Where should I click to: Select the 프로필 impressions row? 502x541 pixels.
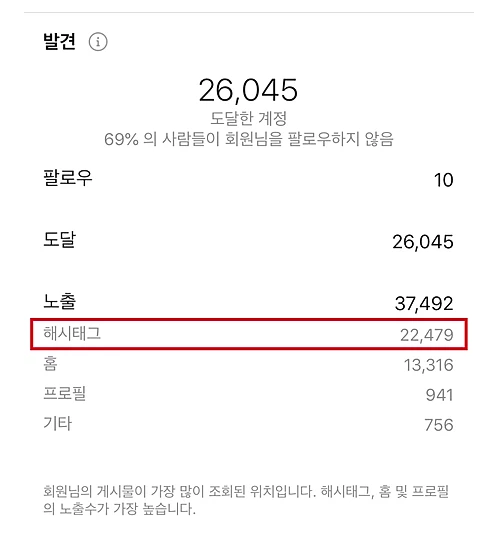click(248, 394)
